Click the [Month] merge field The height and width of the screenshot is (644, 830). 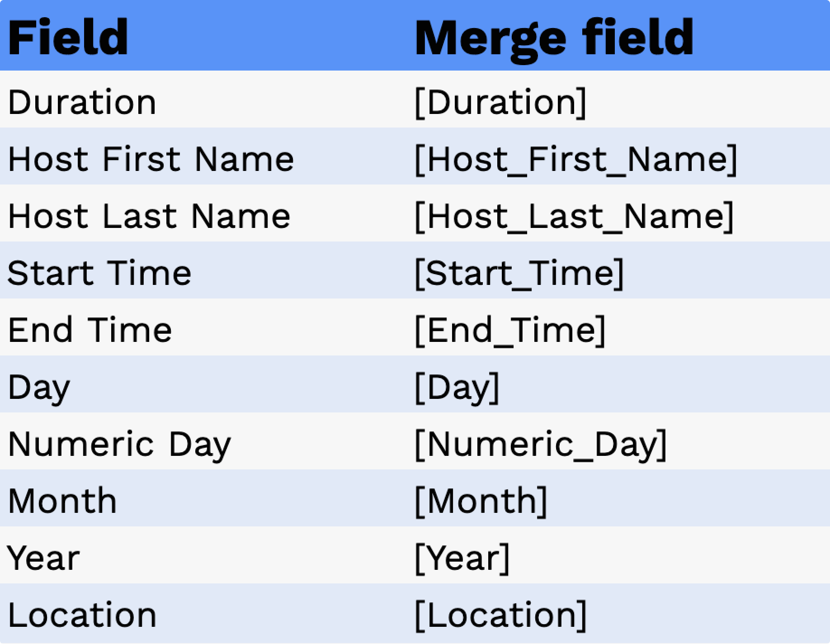click(x=481, y=502)
